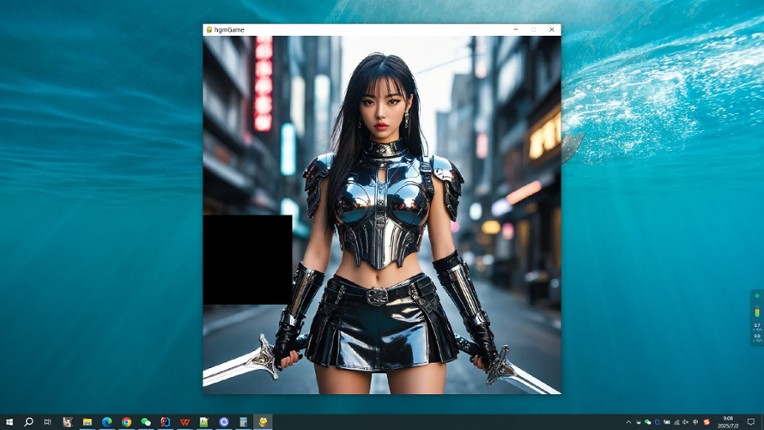Open the volume control in system tray
The image size is (764, 430).
tap(686, 422)
